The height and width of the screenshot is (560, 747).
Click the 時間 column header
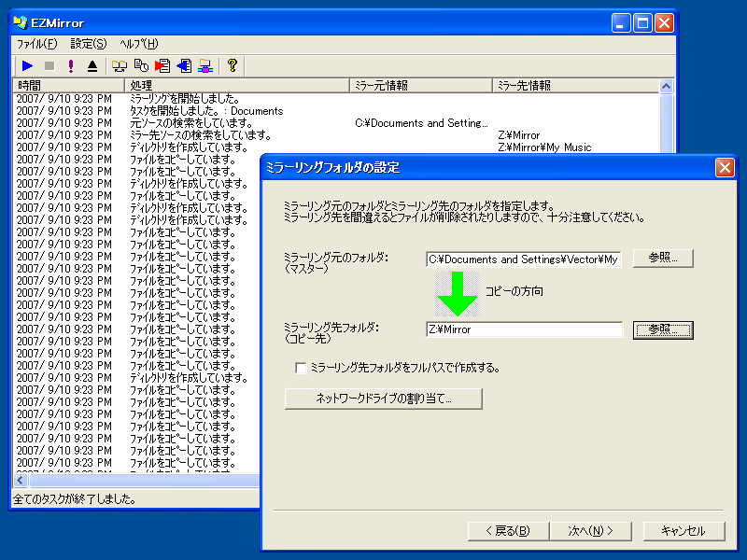tap(68, 86)
